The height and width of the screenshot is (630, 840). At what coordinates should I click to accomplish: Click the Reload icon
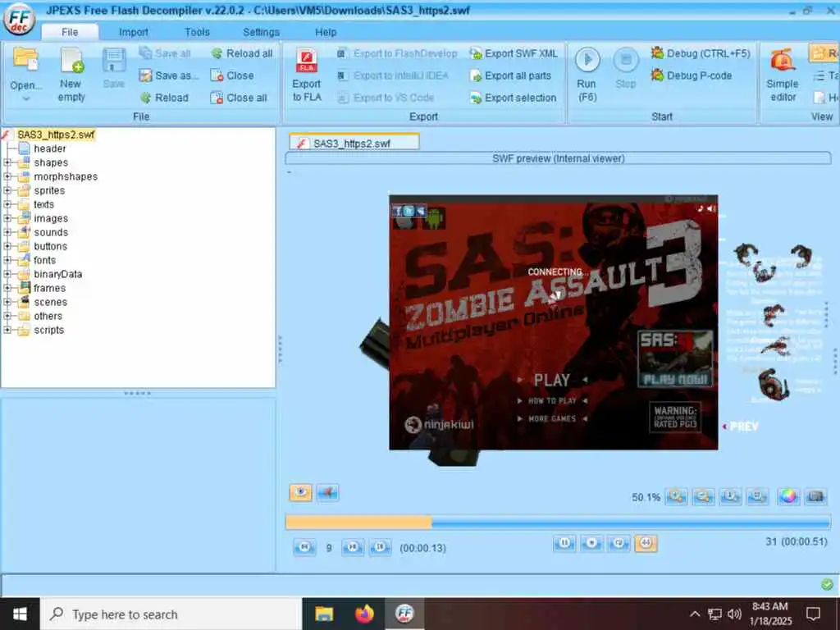click(x=145, y=98)
